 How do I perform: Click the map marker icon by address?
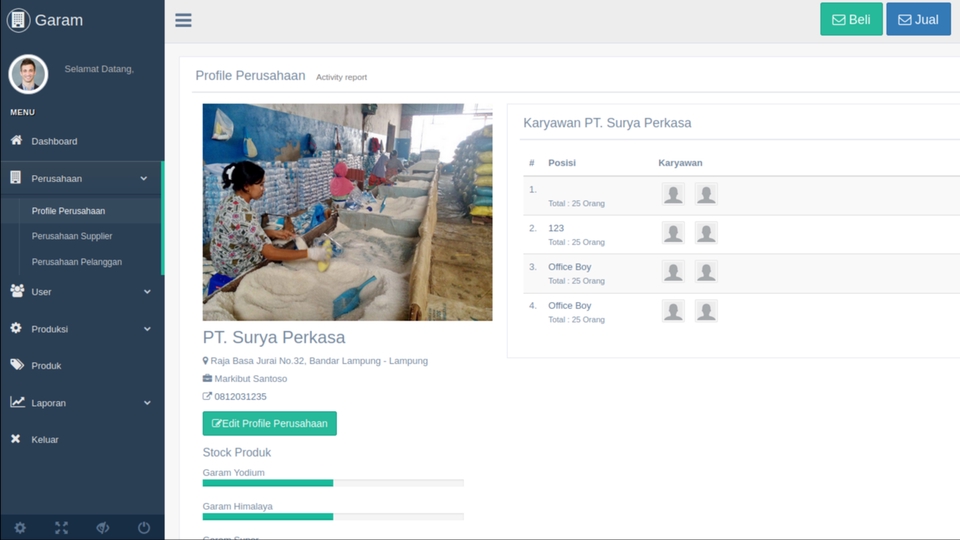pyautogui.click(x=205, y=361)
